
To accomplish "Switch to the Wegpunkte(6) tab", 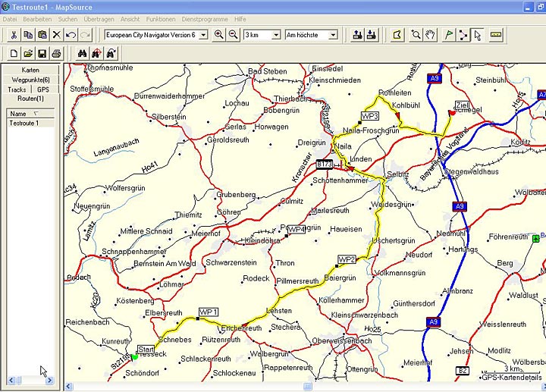I will point(30,80).
